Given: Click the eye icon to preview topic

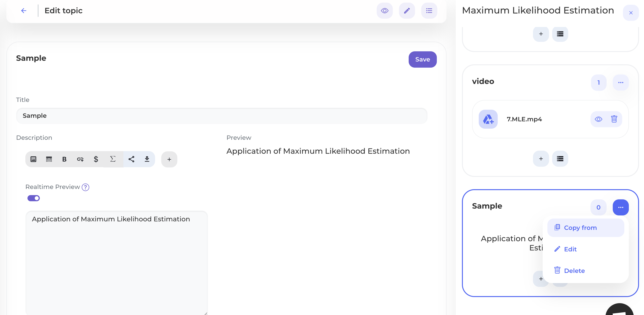Looking at the screenshot, I should (x=385, y=10).
